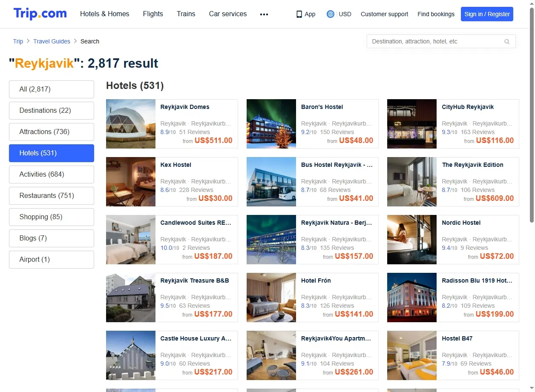Select the Attractions (736) filter
535x392 pixels.
point(52,132)
